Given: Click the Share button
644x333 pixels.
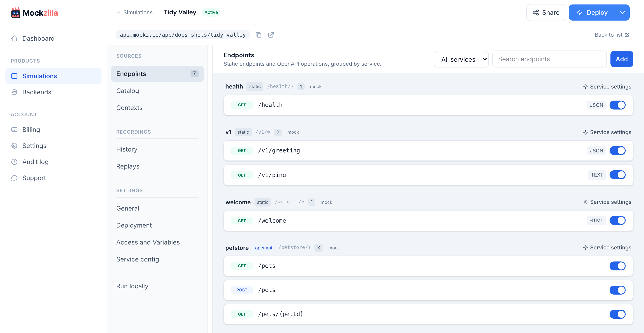Looking at the screenshot, I should [x=546, y=13].
